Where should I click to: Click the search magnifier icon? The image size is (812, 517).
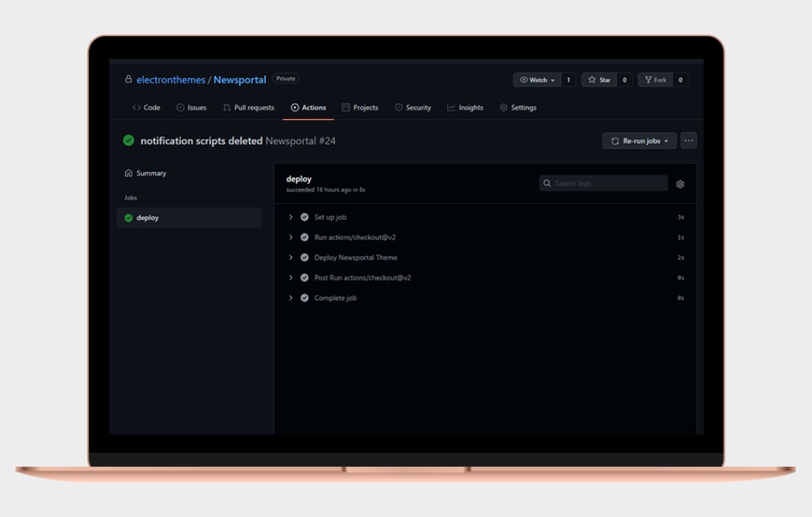click(x=547, y=183)
